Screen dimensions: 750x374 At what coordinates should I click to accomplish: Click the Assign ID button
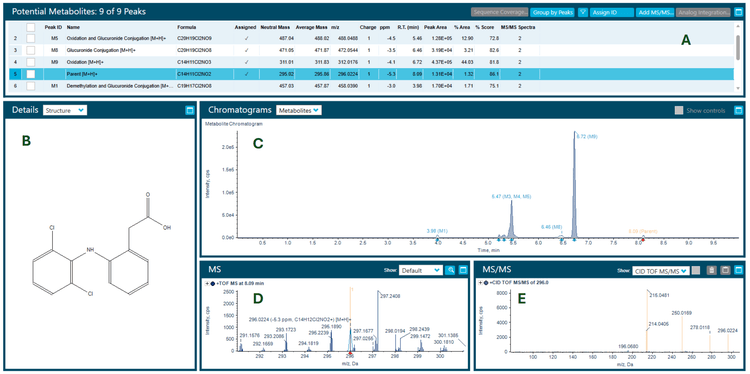tap(612, 12)
